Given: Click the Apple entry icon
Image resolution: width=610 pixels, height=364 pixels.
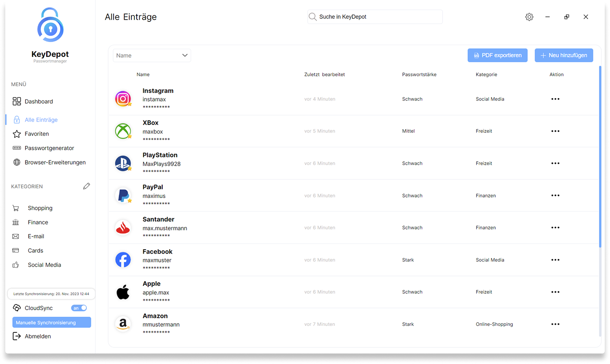Looking at the screenshot, I should coord(123,292).
